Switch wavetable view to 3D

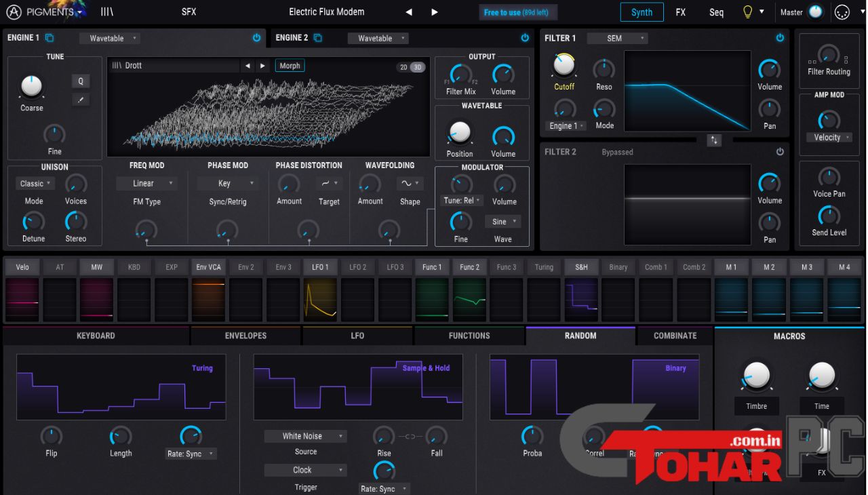click(418, 67)
